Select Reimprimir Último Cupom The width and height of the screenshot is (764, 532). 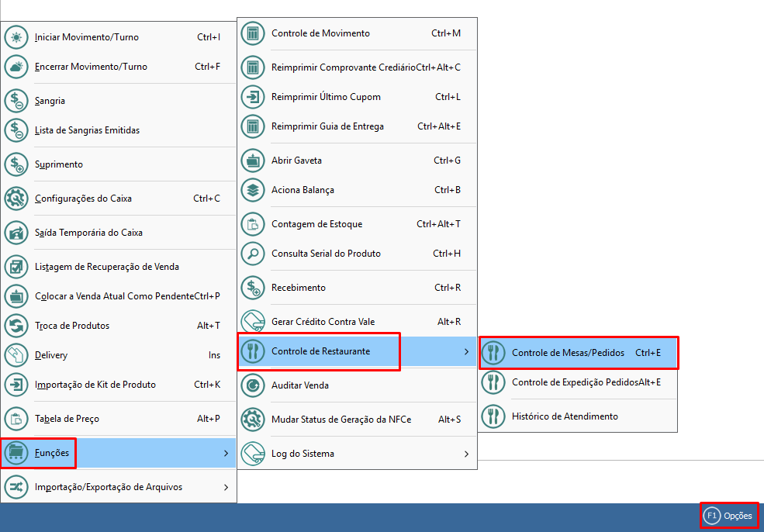(x=326, y=97)
